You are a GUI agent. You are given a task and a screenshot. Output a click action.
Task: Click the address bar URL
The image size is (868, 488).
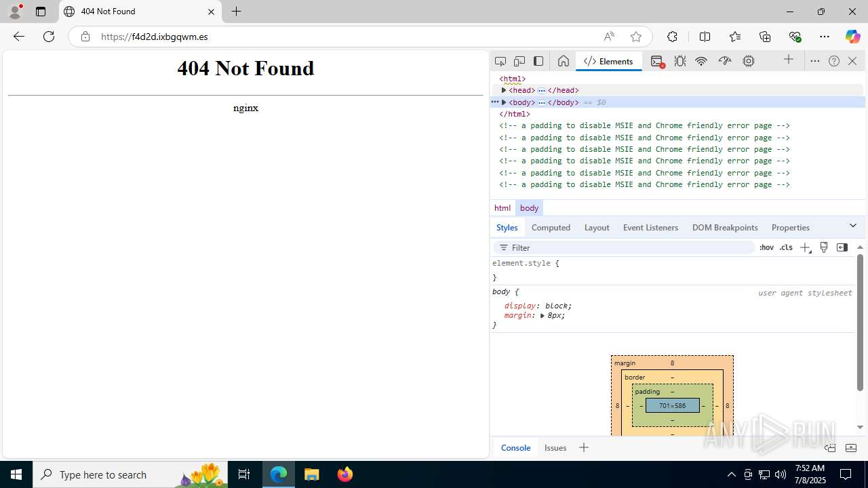click(x=154, y=37)
